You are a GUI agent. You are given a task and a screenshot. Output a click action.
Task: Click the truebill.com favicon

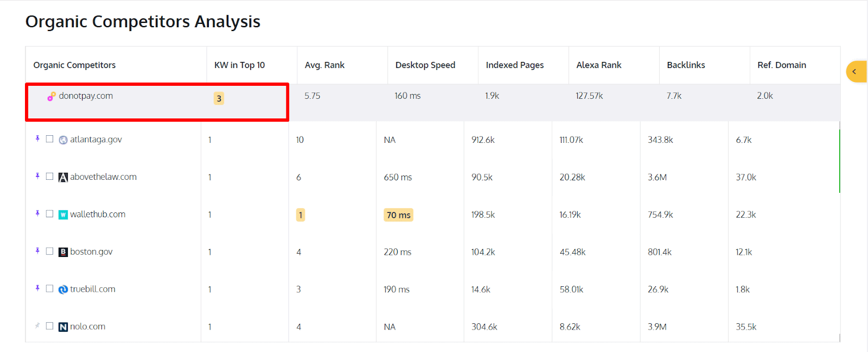point(63,290)
